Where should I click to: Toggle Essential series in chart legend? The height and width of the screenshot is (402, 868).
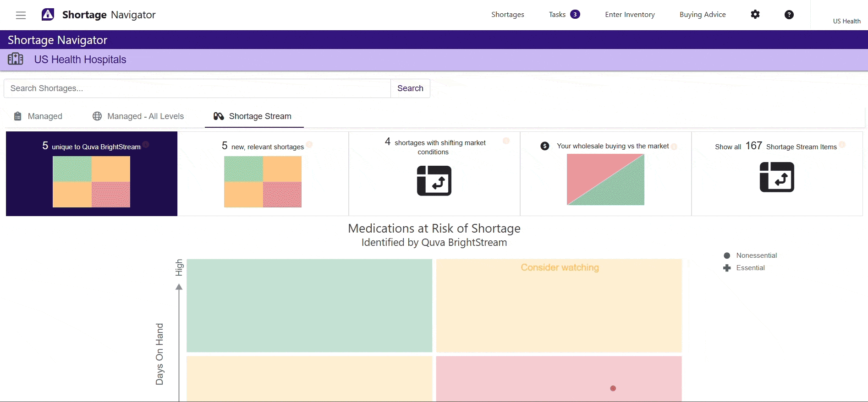tap(750, 268)
